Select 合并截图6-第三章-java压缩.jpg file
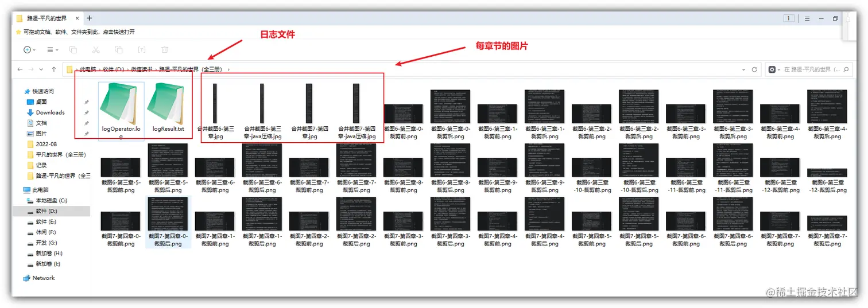The height and width of the screenshot is (308, 868). click(x=262, y=111)
